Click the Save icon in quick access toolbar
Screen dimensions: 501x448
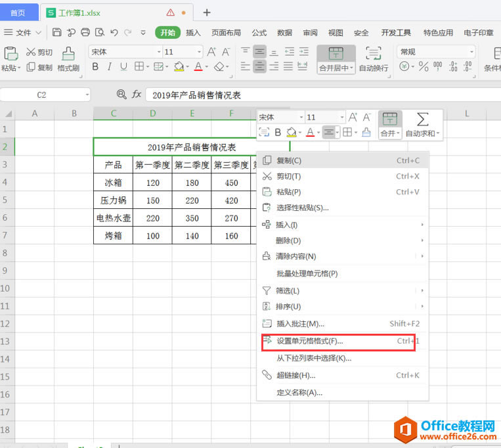(57, 32)
